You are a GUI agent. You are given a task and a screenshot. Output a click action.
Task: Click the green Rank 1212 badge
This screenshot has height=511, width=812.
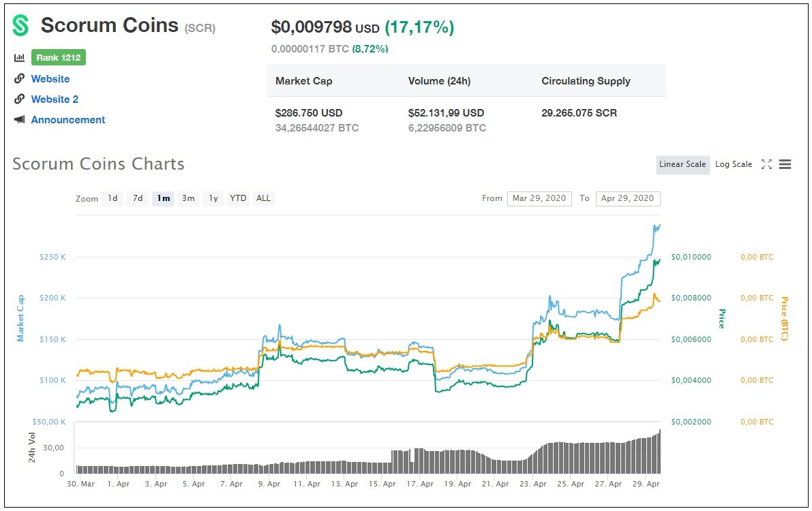[x=59, y=57]
